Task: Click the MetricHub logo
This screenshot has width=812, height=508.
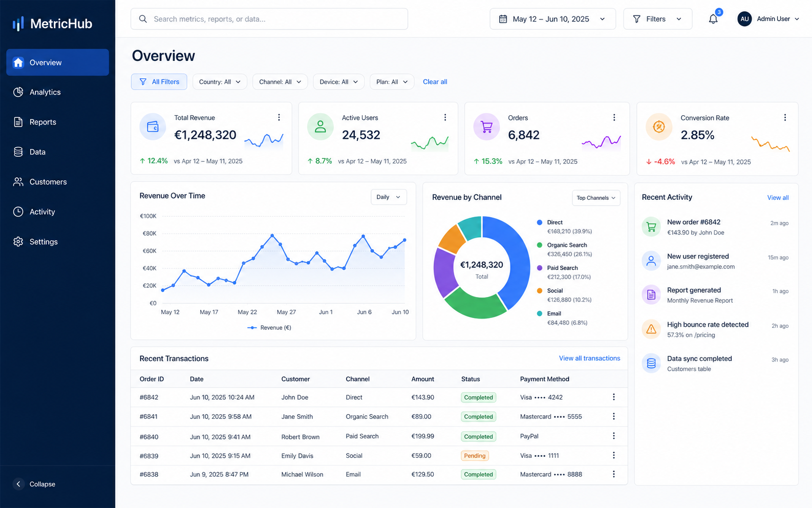Action: click(x=52, y=24)
